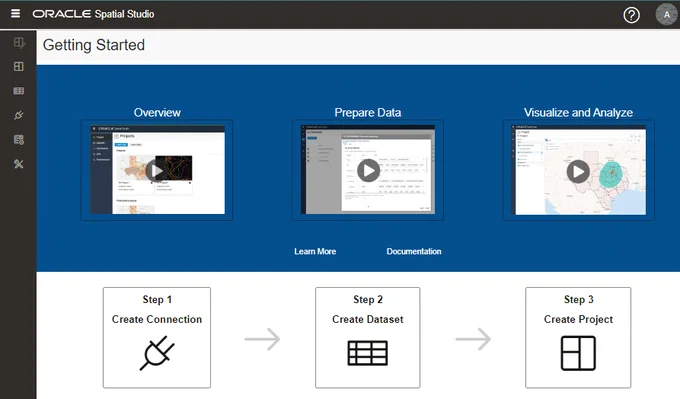Open Administration tools icon in sidebar
This screenshot has width=680, height=399.
tap(19, 164)
